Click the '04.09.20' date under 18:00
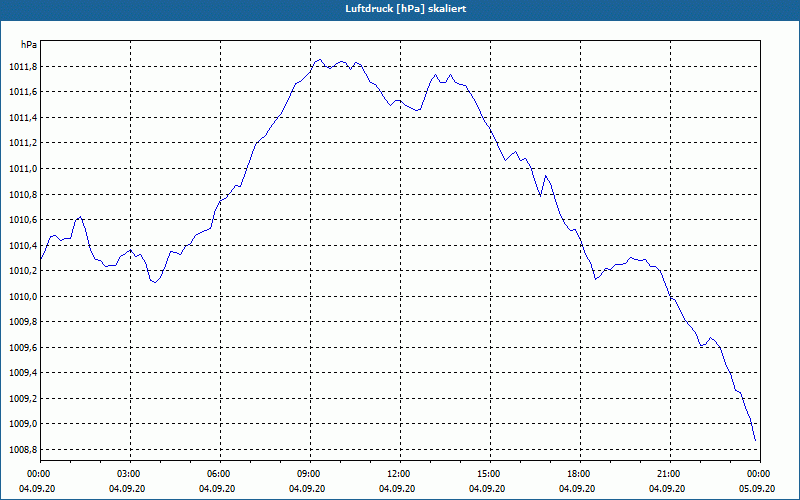This screenshot has height=500, width=800. (577, 489)
